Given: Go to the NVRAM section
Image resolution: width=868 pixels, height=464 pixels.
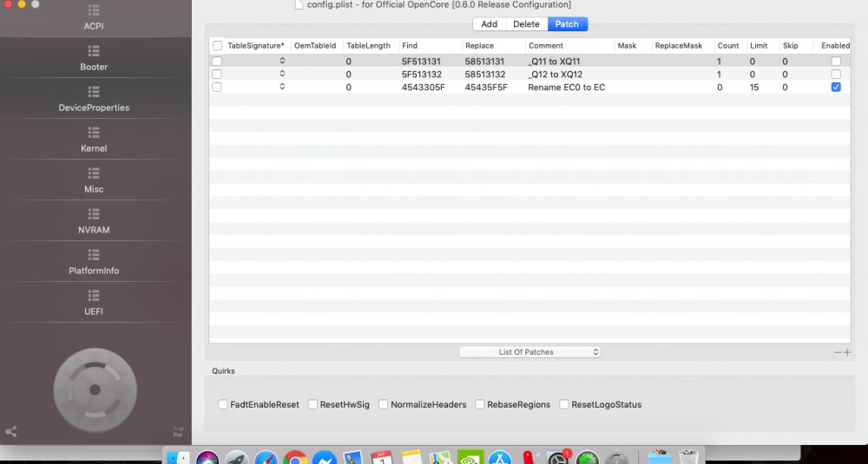Looking at the screenshot, I should click(94, 219).
